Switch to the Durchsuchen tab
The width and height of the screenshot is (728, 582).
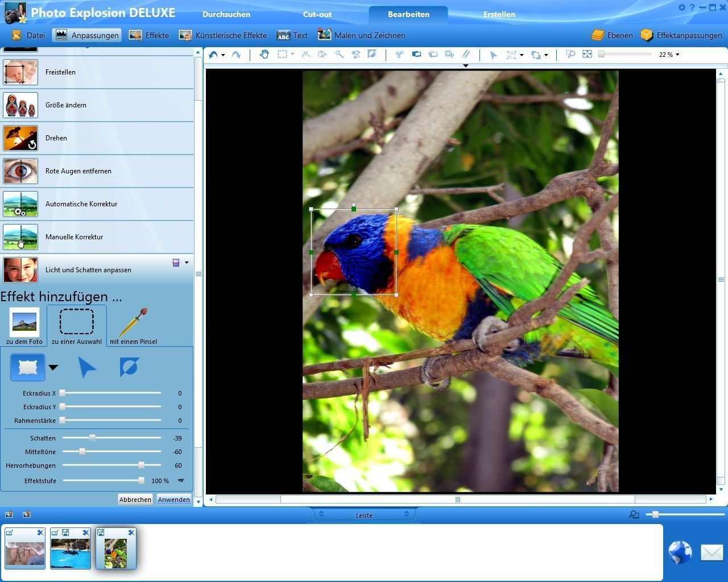[x=226, y=14]
